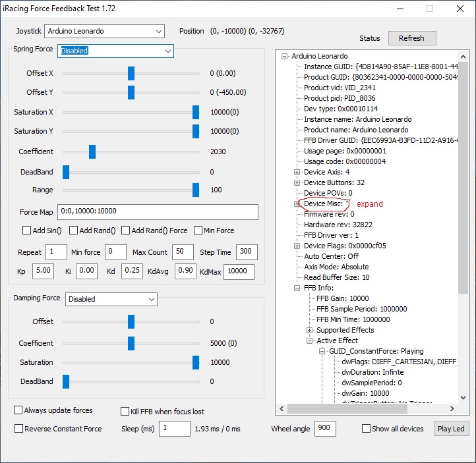The width and height of the screenshot is (476, 463).
Task: Click the Max Count input field
Action: [183, 252]
